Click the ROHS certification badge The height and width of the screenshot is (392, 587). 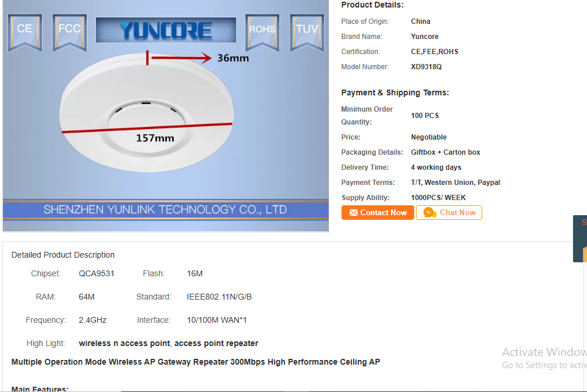[x=262, y=33]
